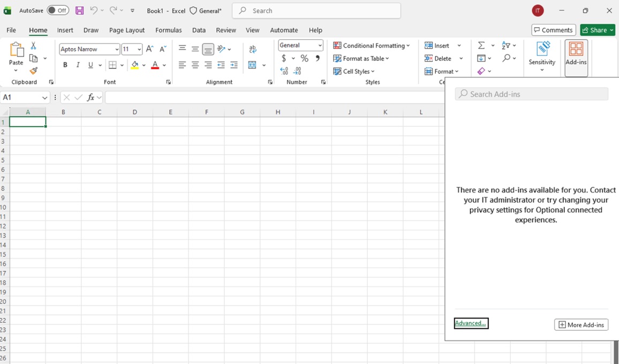Open the font size 11 dropdown
Screen dimensions: 619x364
click(x=139, y=49)
